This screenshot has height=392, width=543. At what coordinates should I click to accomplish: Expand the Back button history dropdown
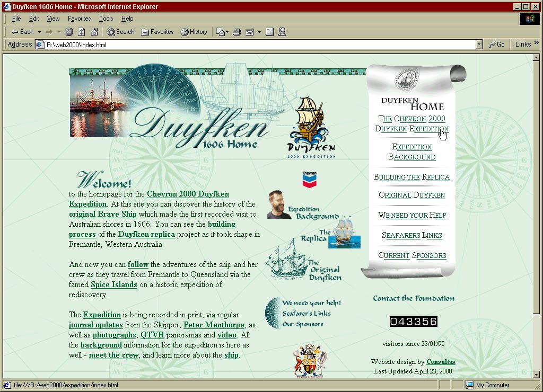(x=39, y=32)
